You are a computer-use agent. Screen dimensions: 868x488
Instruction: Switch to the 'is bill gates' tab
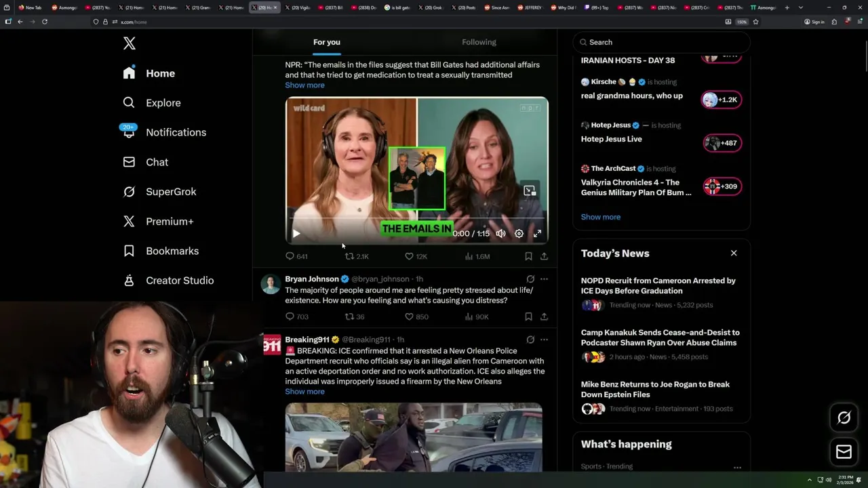[397, 7]
